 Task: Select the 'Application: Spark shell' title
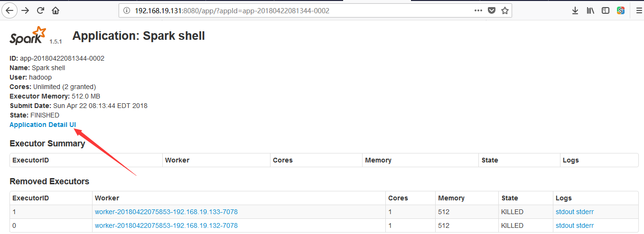click(x=139, y=36)
